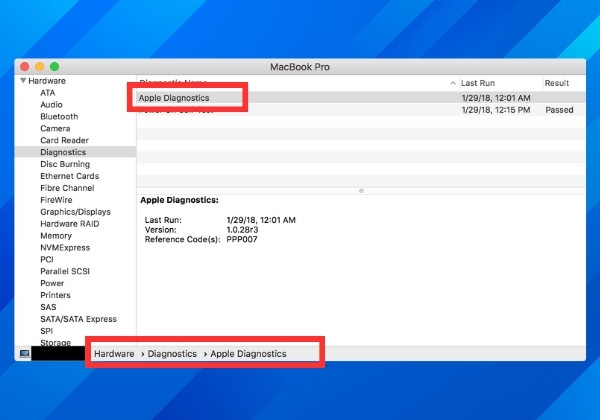
Task: Click the sort direction arrow indicator
Action: (453, 83)
